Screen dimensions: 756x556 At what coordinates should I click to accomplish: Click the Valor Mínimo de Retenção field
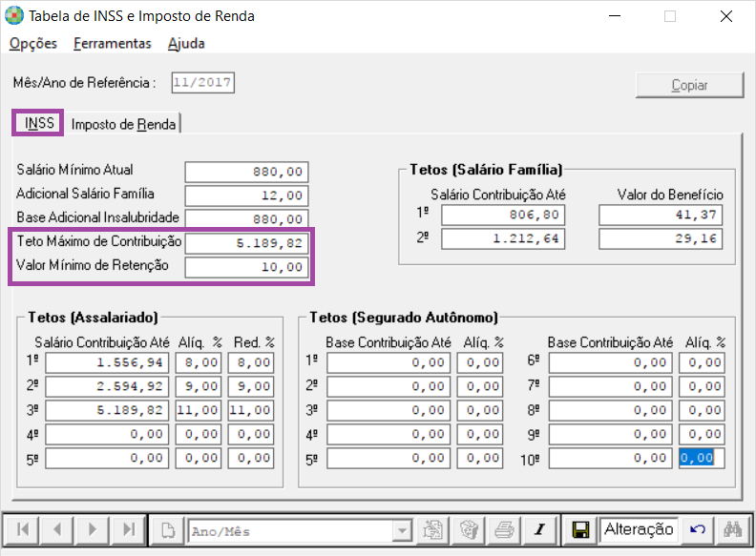click(246, 267)
